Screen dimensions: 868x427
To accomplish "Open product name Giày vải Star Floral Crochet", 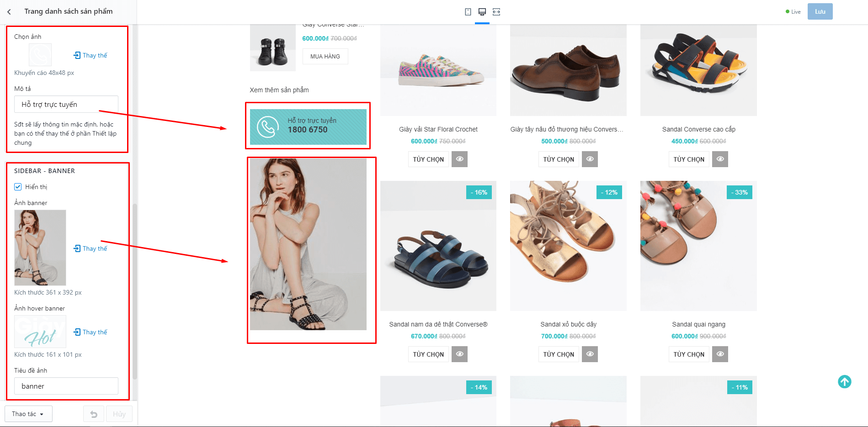I will (438, 129).
